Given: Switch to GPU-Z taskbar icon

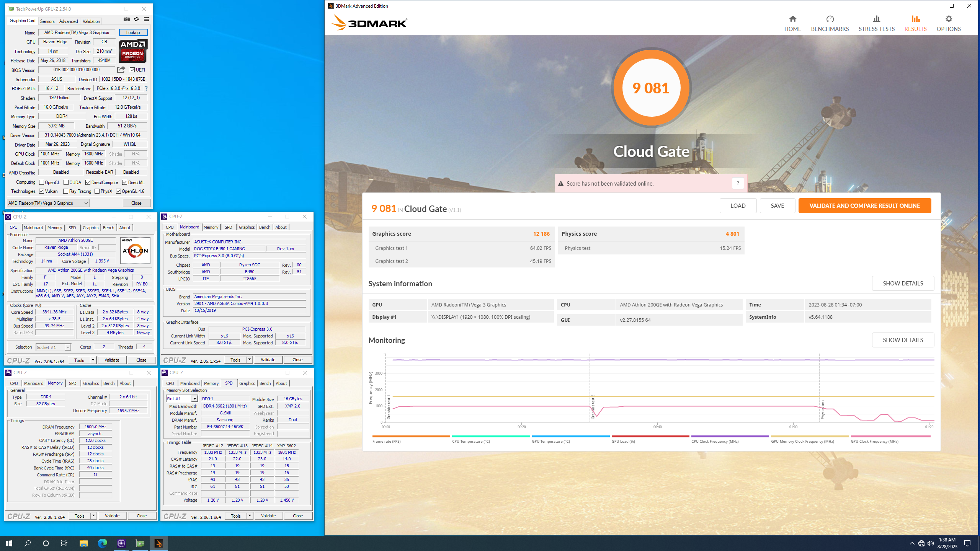Looking at the screenshot, I should pos(140,543).
